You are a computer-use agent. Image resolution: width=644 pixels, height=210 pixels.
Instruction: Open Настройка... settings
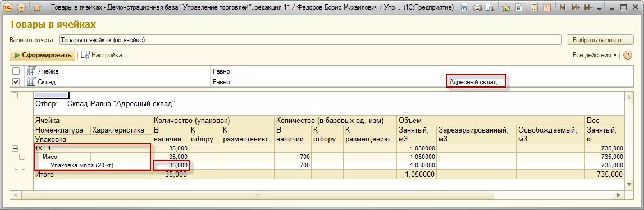pos(104,55)
